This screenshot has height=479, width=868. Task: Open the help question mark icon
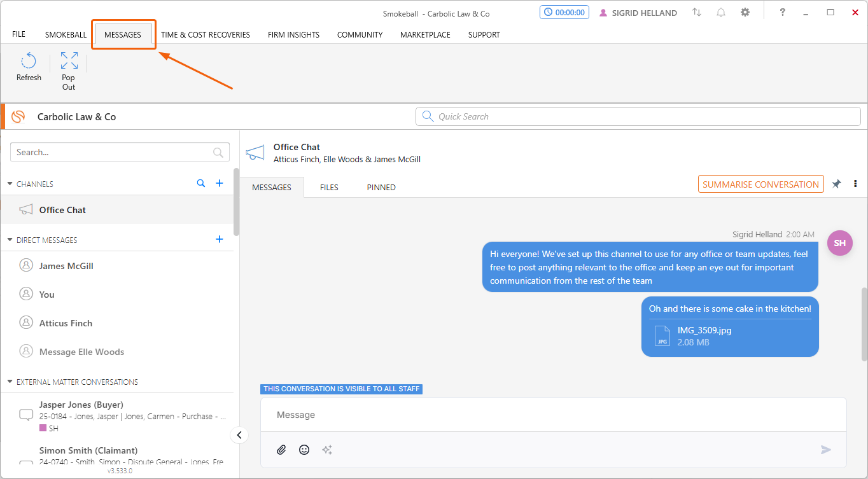[783, 13]
